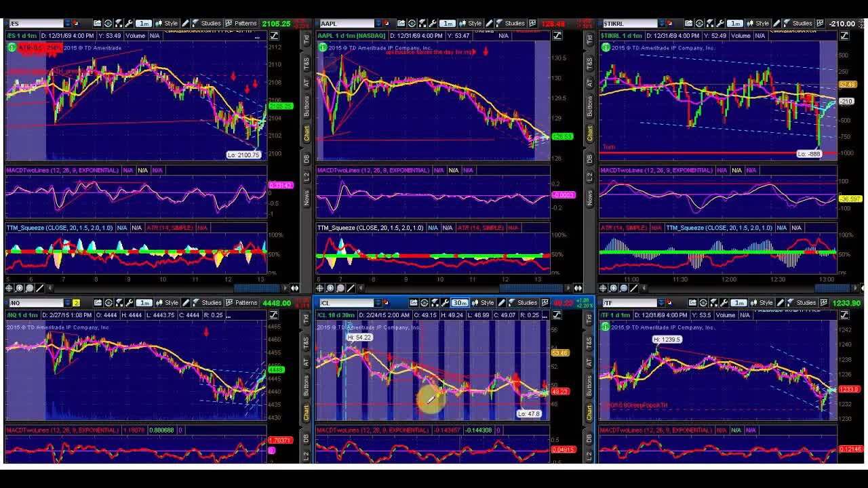Open the share icon on the /CL chart
This screenshot has height=488, width=868.
coord(414,303)
